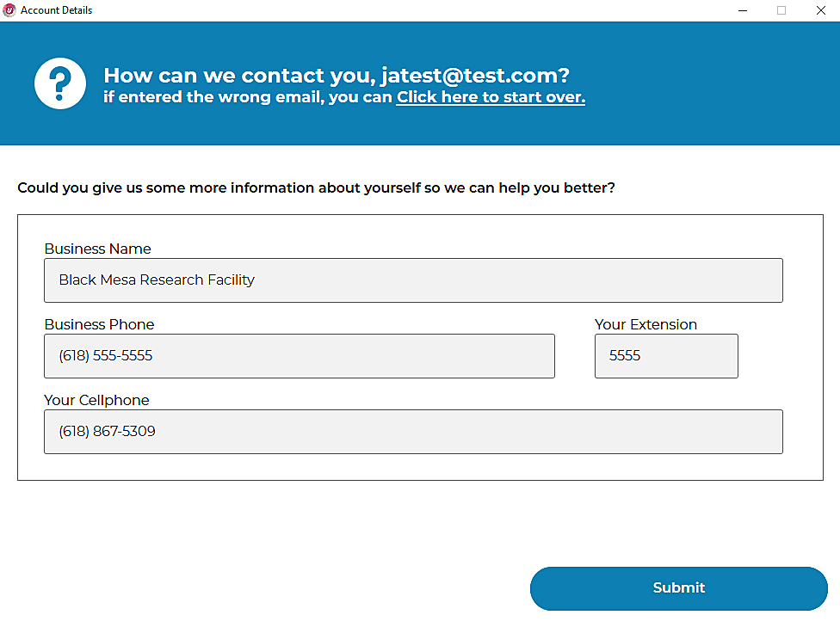The height and width of the screenshot is (627, 840).
Task: Click the 'Your Cellphone' field label
Action: click(96, 400)
